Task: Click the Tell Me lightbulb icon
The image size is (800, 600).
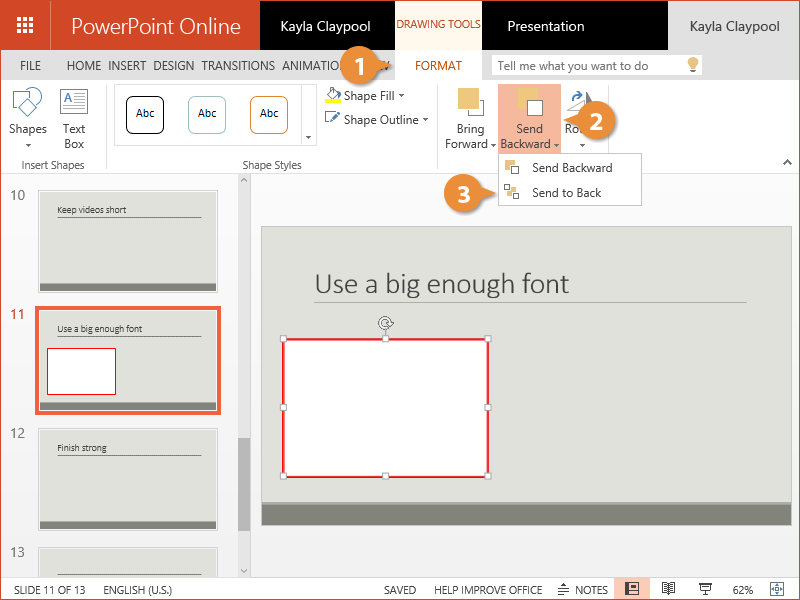Action: (691, 65)
